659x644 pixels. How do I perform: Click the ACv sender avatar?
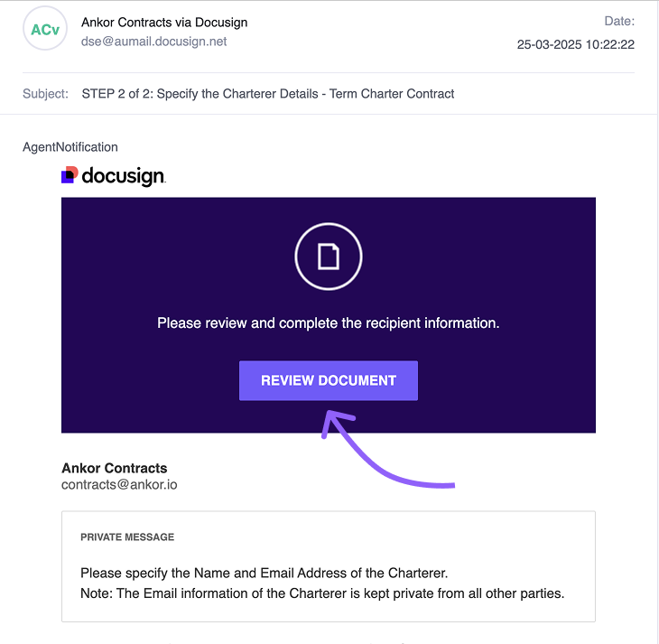click(45, 29)
